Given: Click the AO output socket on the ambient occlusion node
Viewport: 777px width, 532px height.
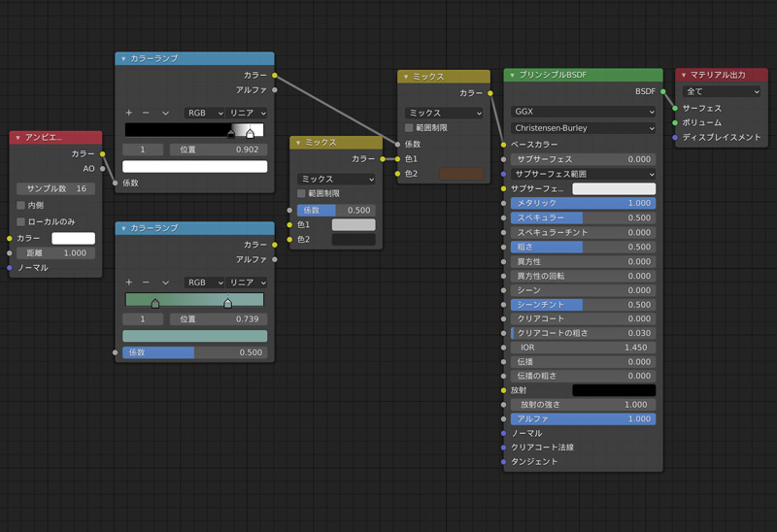Looking at the screenshot, I should 103,168.
